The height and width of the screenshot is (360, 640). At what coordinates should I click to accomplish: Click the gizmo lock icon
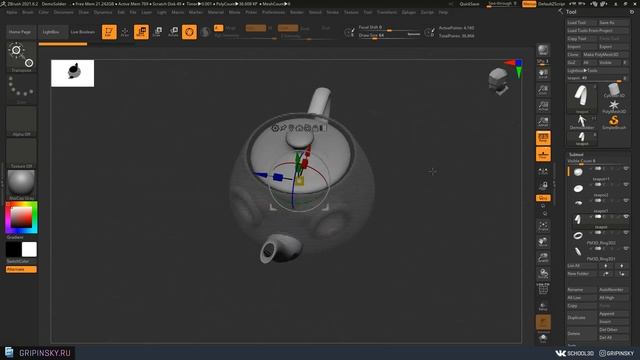(315, 128)
